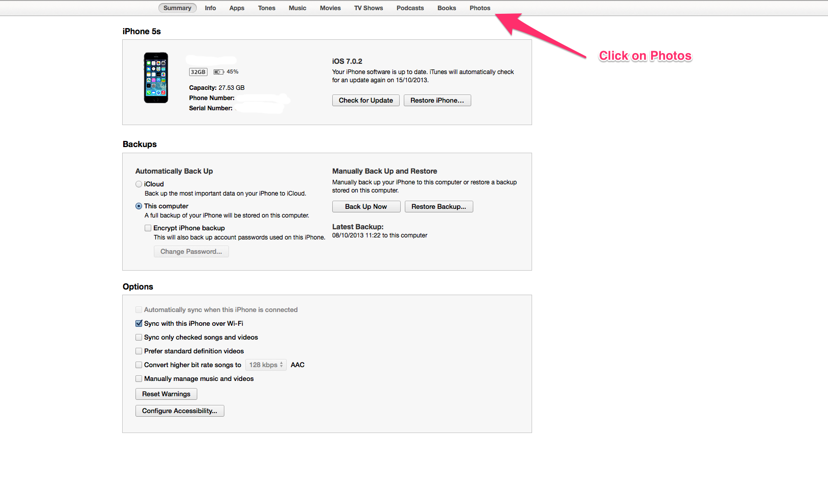Viewport: 828px width, 504px height.
Task: Open the 128 kbps bitrate dropdown
Action: (266, 365)
